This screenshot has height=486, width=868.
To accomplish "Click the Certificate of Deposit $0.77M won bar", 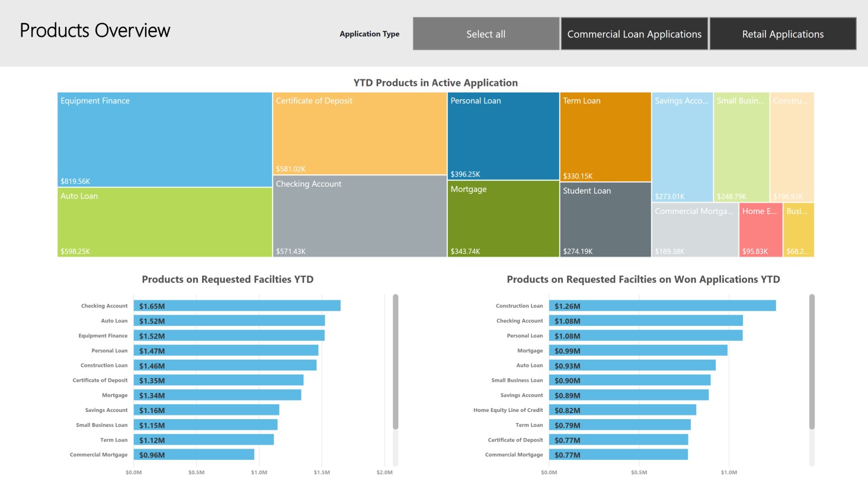I will (619, 439).
